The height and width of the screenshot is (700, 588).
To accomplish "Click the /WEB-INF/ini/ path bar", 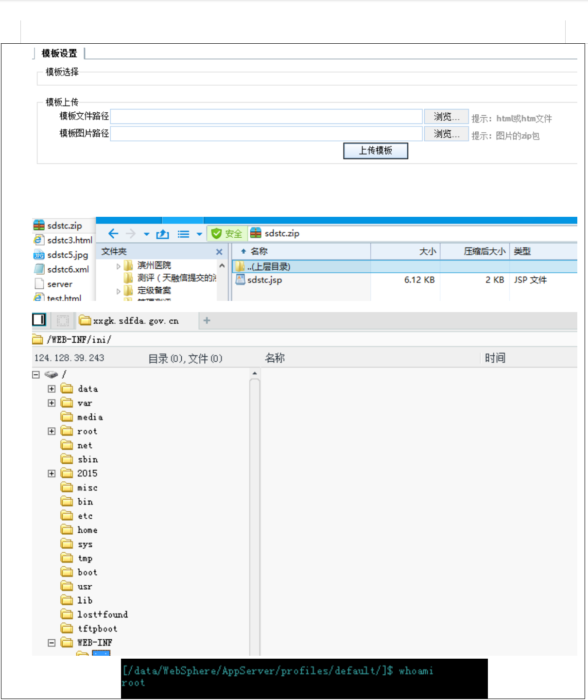I will (305, 339).
